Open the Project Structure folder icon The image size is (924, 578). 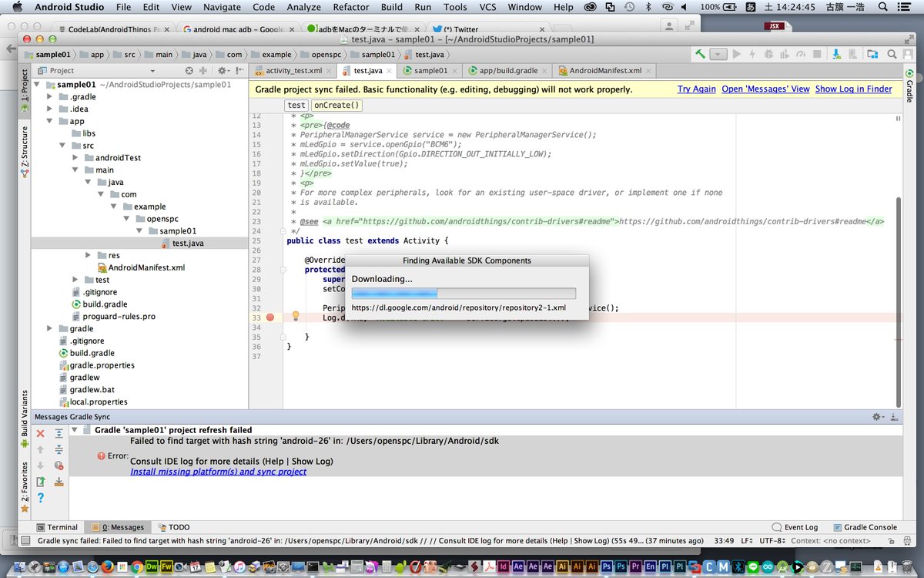[872, 55]
